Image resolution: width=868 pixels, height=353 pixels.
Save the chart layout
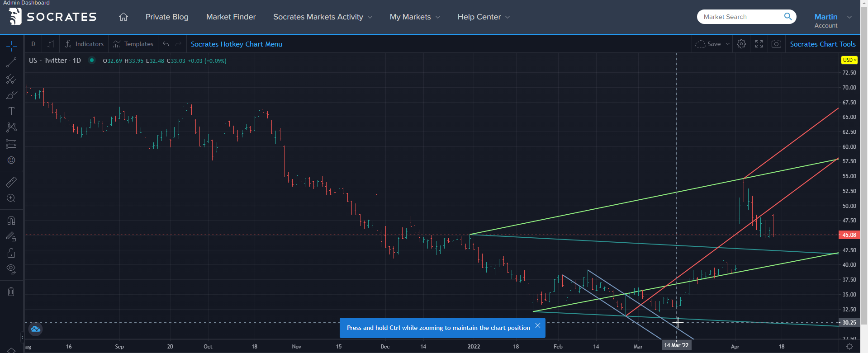(708, 44)
